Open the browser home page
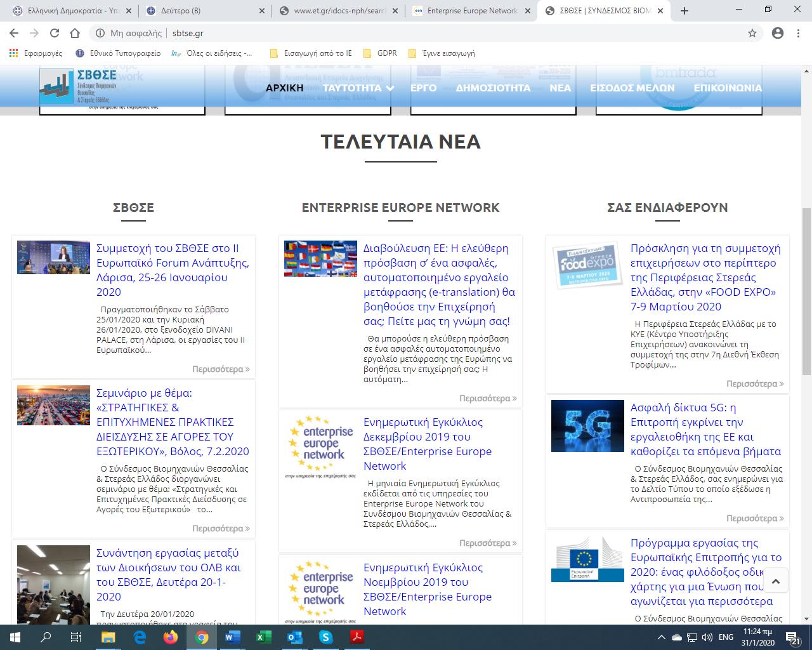This screenshot has height=650, width=812. [x=75, y=33]
